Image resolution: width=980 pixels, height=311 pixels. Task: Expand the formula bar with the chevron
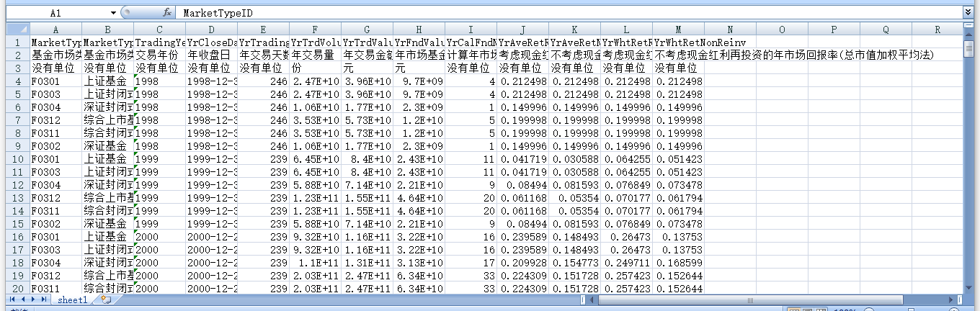(x=968, y=13)
